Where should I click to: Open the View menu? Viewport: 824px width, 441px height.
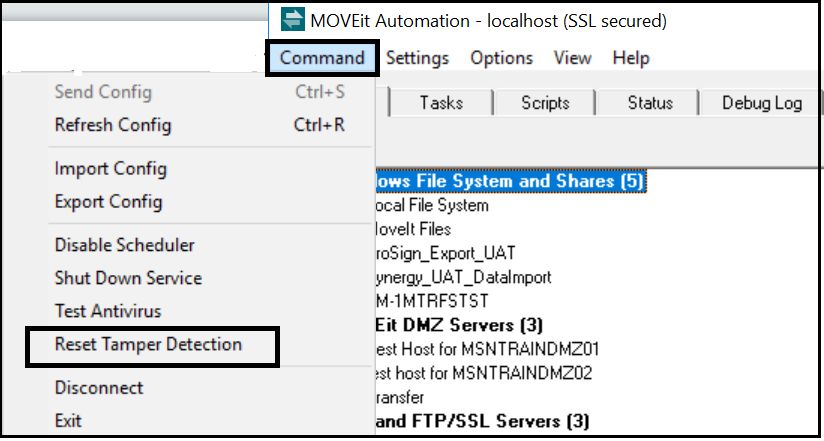click(572, 58)
